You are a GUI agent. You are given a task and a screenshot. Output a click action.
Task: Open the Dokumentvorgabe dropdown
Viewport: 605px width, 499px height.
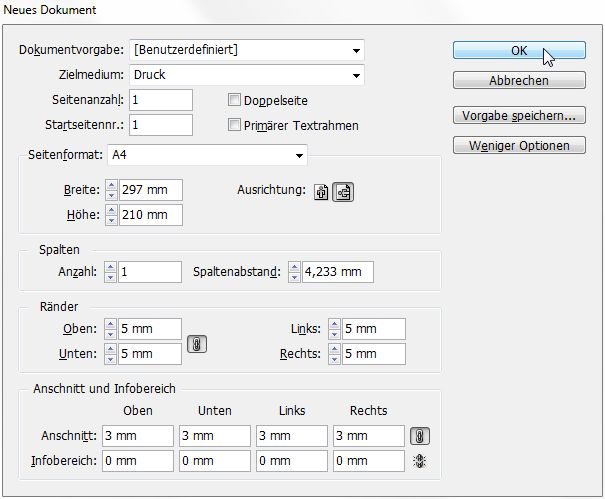[x=247, y=50]
